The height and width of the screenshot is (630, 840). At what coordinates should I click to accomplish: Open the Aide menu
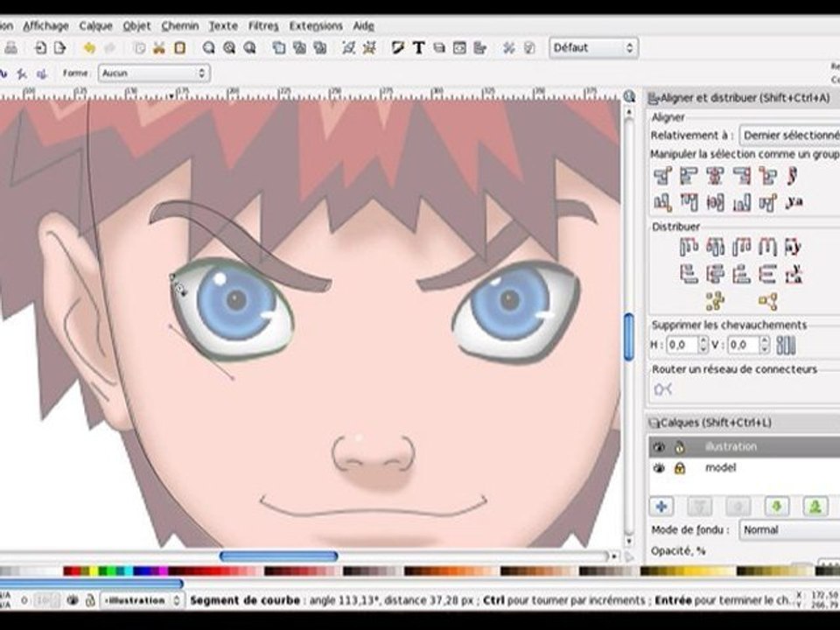click(x=363, y=25)
